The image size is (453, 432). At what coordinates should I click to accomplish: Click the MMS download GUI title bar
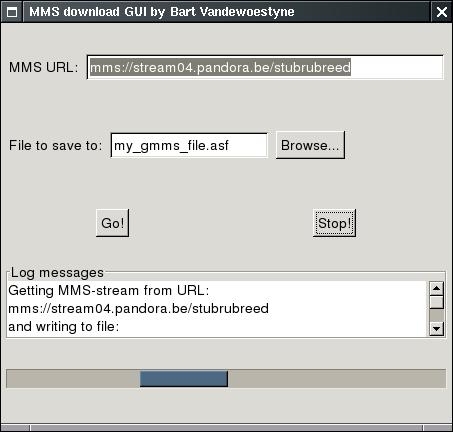(227, 12)
